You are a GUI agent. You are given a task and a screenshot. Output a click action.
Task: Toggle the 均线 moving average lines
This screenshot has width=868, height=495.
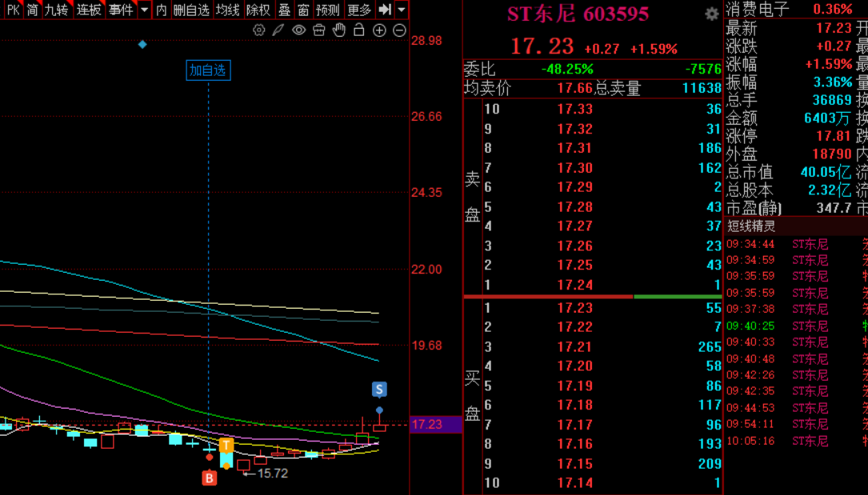tap(227, 10)
